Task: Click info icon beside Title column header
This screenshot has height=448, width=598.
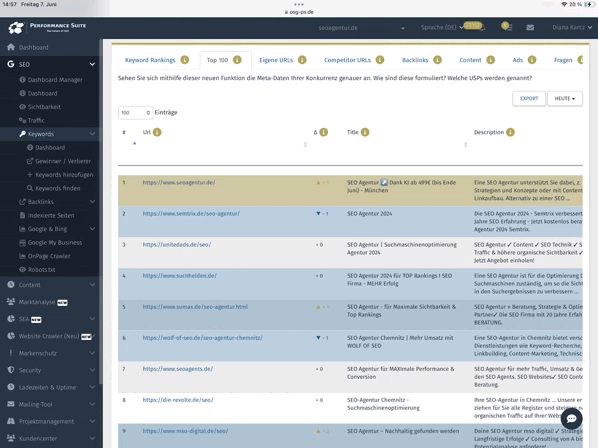Action: (x=365, y=132)
